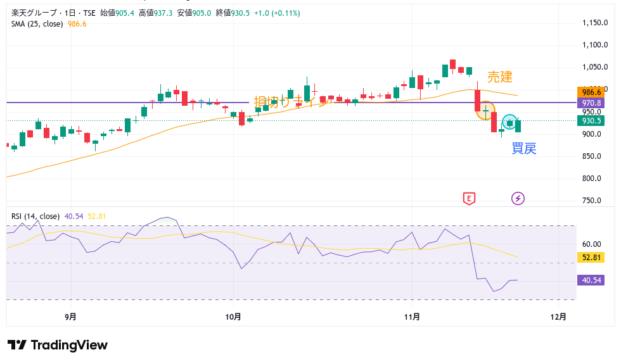Select the purple horizontal stop-loss line

(127, 103)
